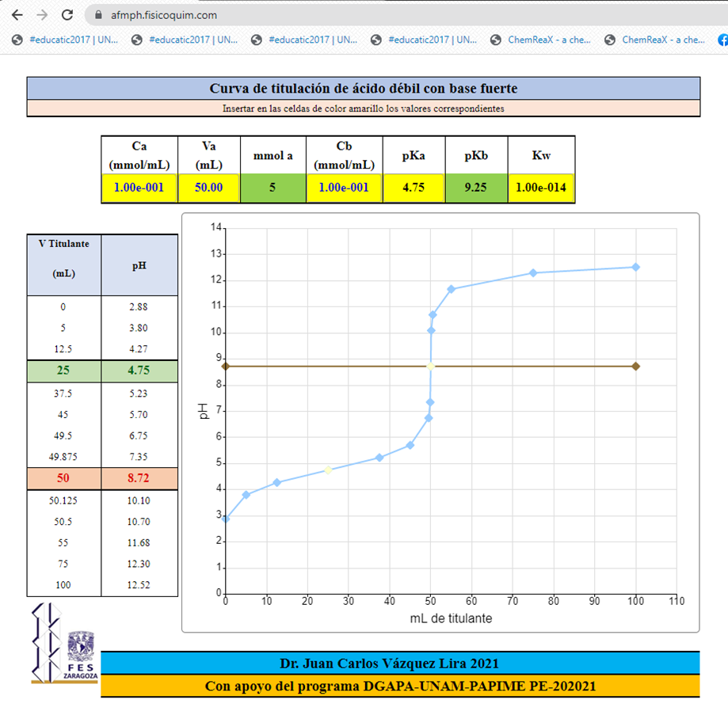Change the pKa value 4.75 cell

point(414,188)
